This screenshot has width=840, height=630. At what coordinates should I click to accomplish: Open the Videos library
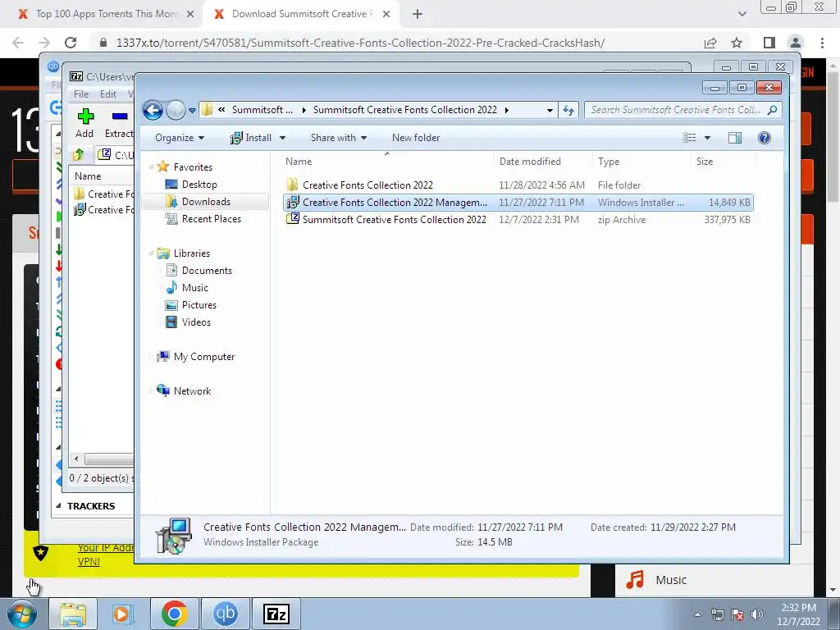[x=196, y=322]
